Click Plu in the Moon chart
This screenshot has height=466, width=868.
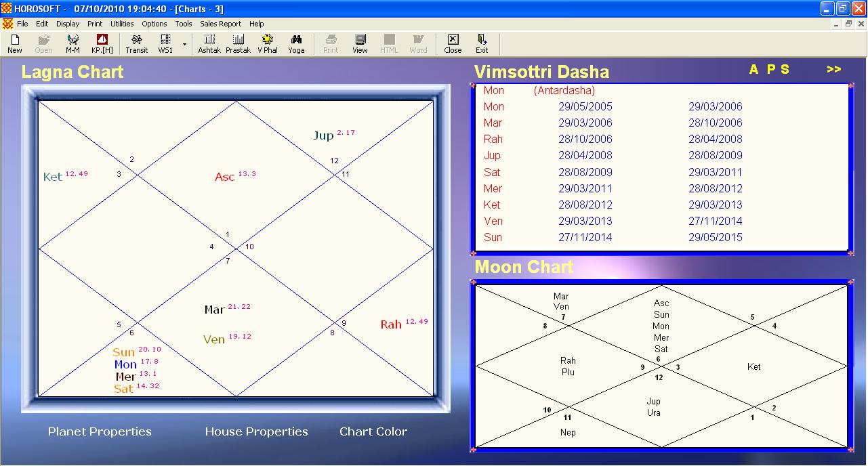pos(568,372)
